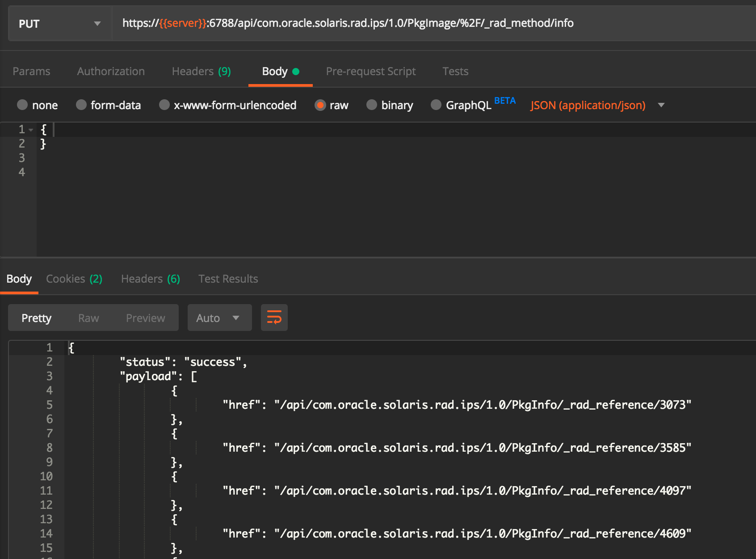Open the Authorization tab
756x559 pixels.
tap(111, 72)
